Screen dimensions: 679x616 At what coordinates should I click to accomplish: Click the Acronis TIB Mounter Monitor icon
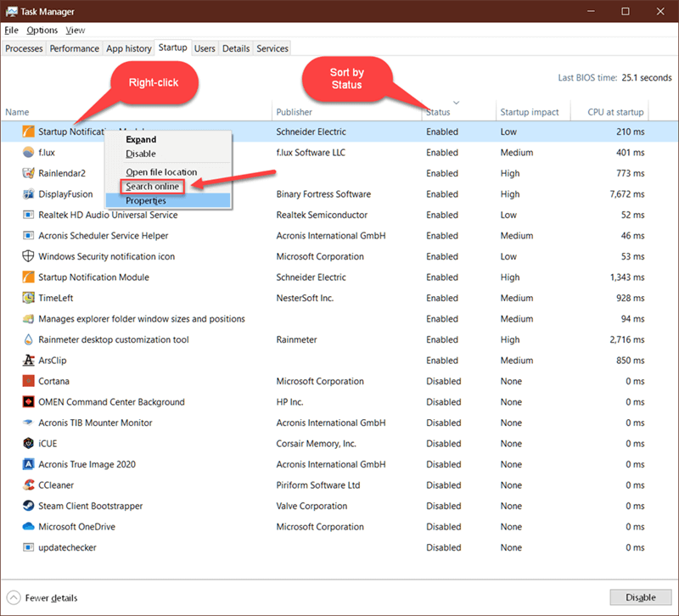(28, 423)
